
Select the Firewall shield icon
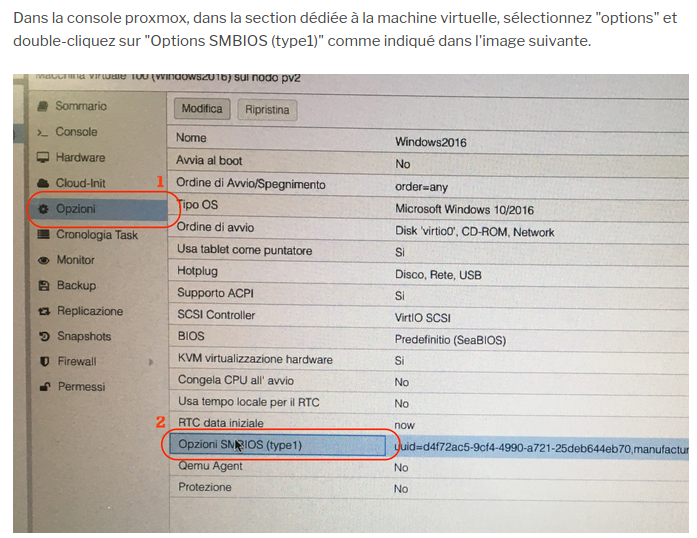45,362
